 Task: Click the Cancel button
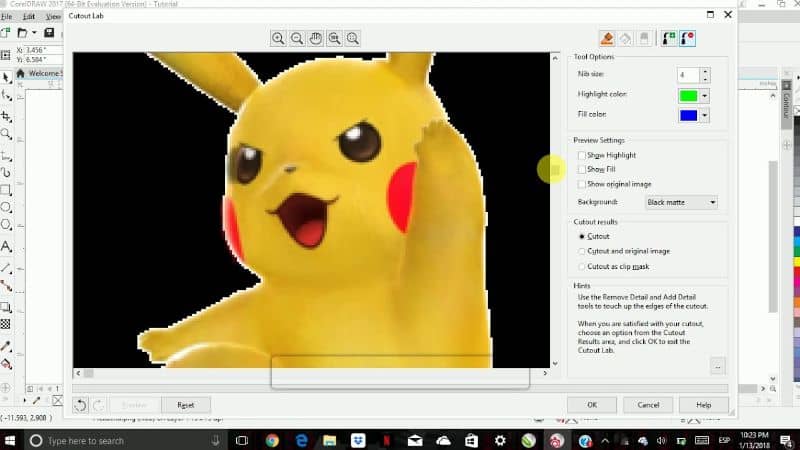[x=648, y=405]
